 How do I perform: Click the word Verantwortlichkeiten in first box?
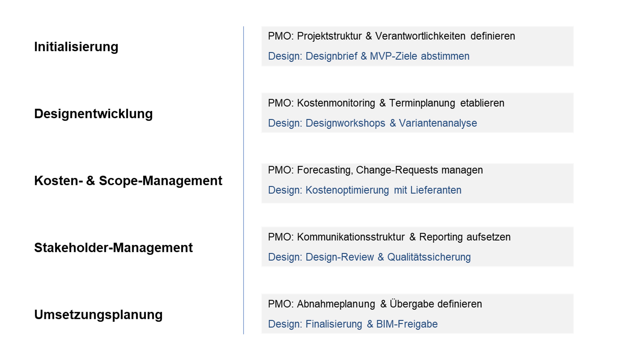[x=420, y=36]
